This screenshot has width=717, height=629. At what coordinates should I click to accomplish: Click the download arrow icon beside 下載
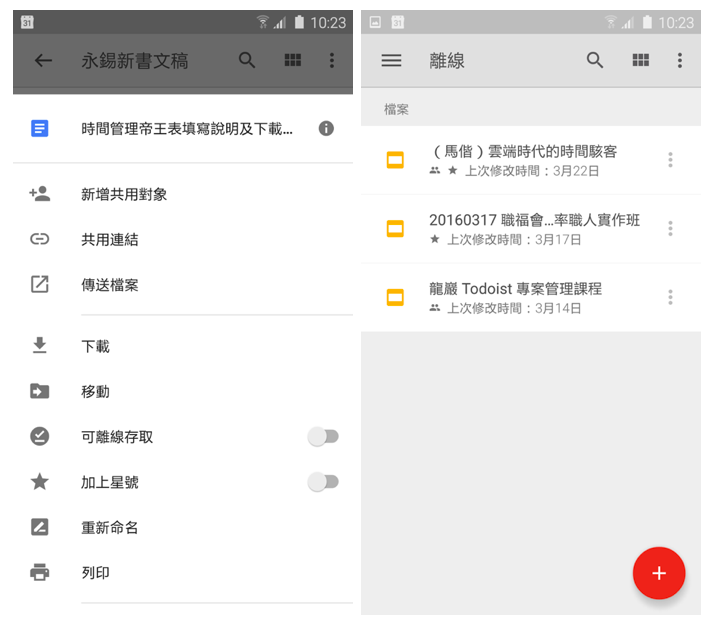(x=40, y=346)
